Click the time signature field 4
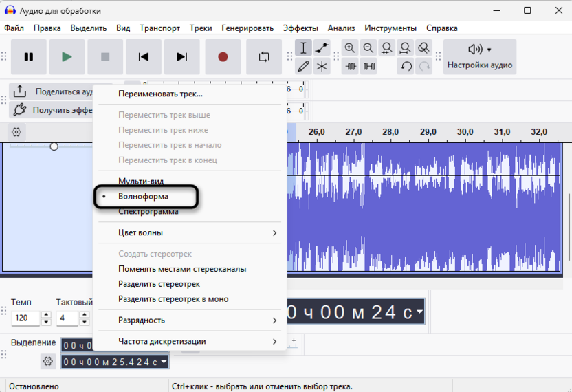Viewport: 572px width, 392px height. coord(67,318)
